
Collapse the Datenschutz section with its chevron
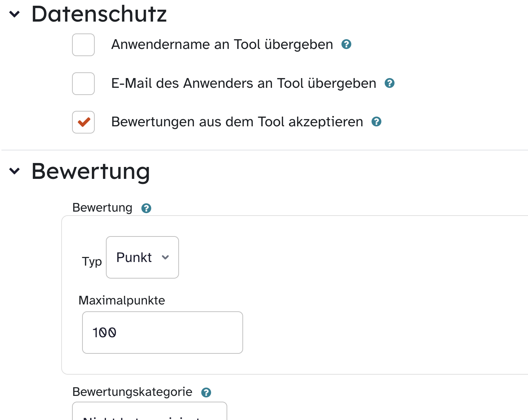[14, 14]
